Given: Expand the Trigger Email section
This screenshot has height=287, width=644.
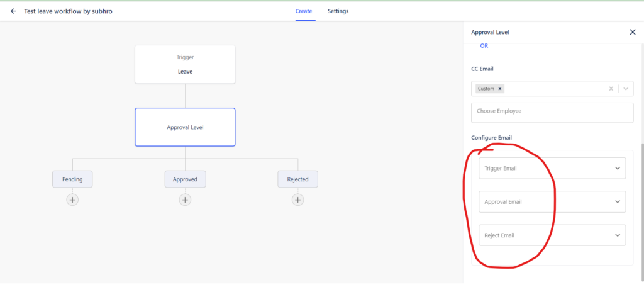Looking at the screenshot, I should click(x=552, y=168).
